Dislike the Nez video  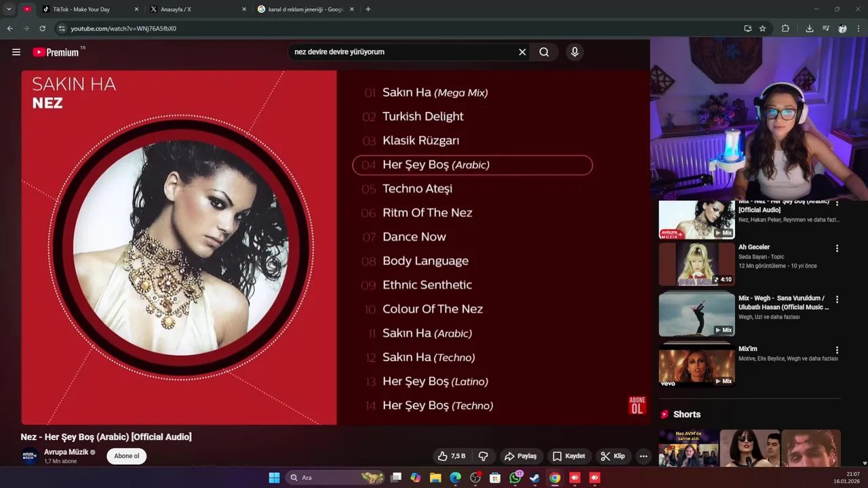484,456
